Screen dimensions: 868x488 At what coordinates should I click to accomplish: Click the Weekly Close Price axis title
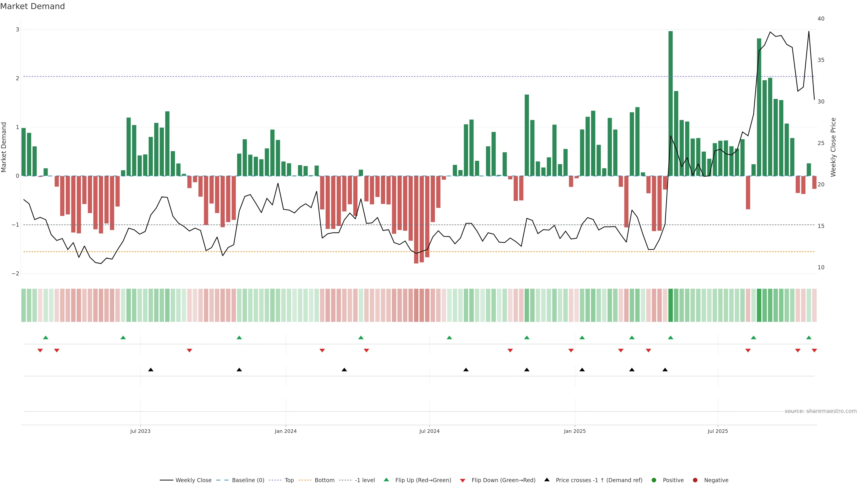click(833, 147)
